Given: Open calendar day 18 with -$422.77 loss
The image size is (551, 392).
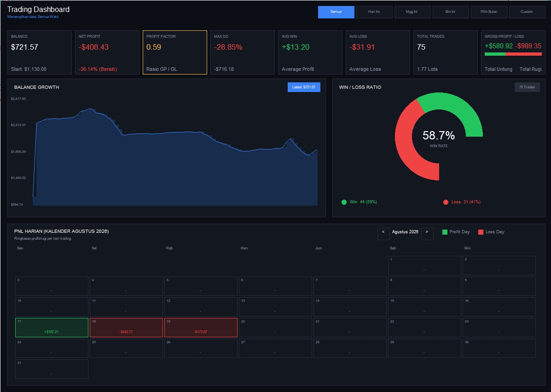Looking at the screenshot, I should pyautogui.click(x=126, y=328).
